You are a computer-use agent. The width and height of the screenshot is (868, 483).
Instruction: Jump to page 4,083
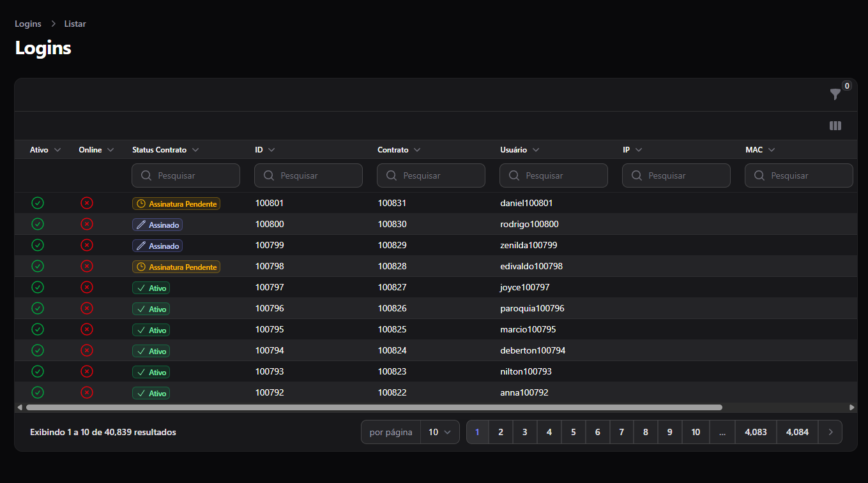click(756, 432)
